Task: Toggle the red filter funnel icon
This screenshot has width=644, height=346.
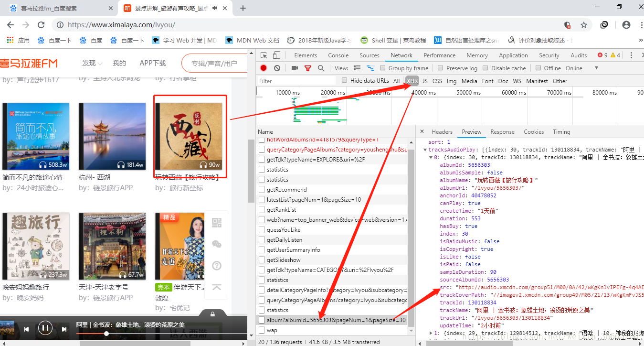Action: tap(308, 68)
